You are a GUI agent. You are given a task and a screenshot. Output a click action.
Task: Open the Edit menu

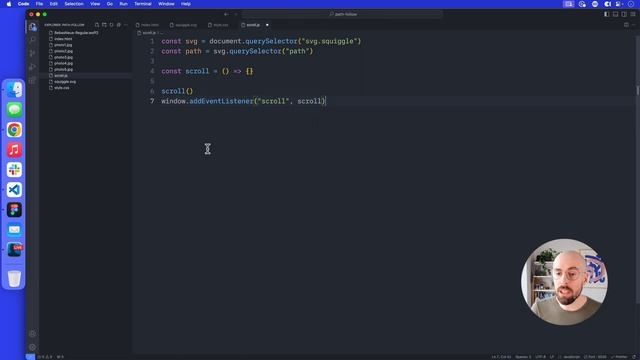[x=53, y=4]
